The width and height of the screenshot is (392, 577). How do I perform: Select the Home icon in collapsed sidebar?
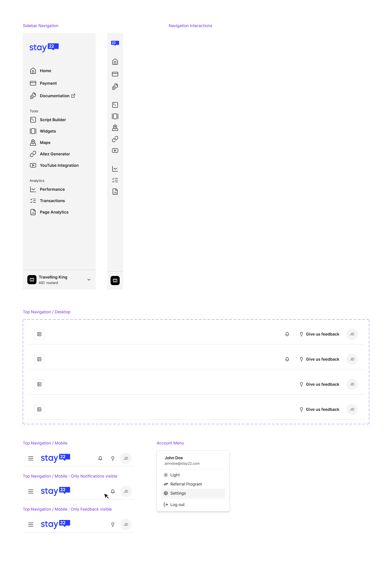115,61
